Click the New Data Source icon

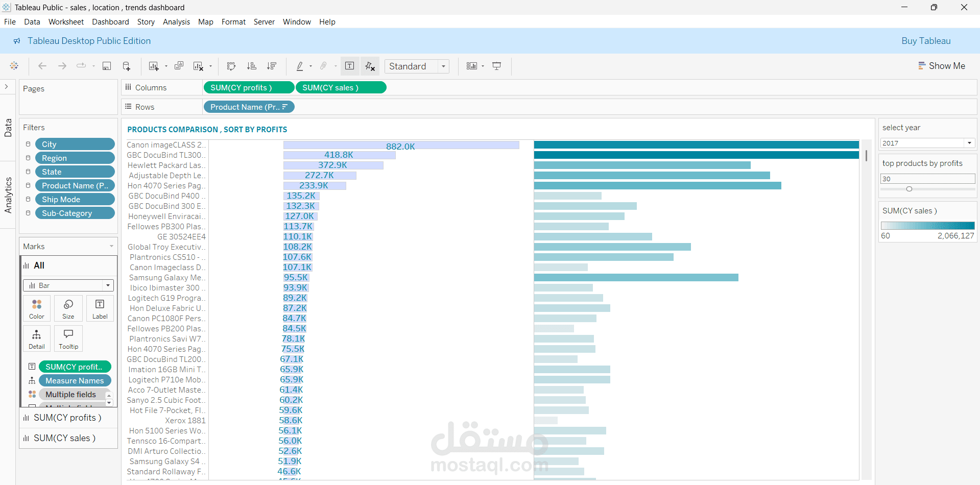[x=127, y=66]
